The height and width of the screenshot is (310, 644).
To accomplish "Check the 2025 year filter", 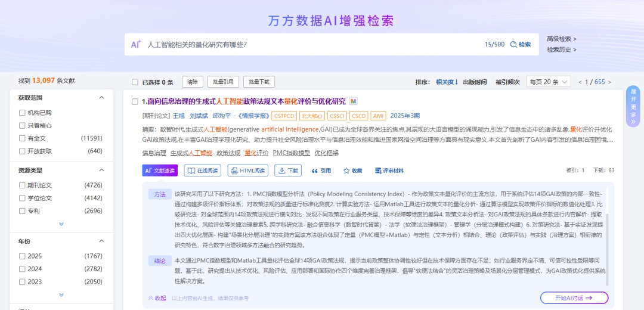I will [22, 256].
